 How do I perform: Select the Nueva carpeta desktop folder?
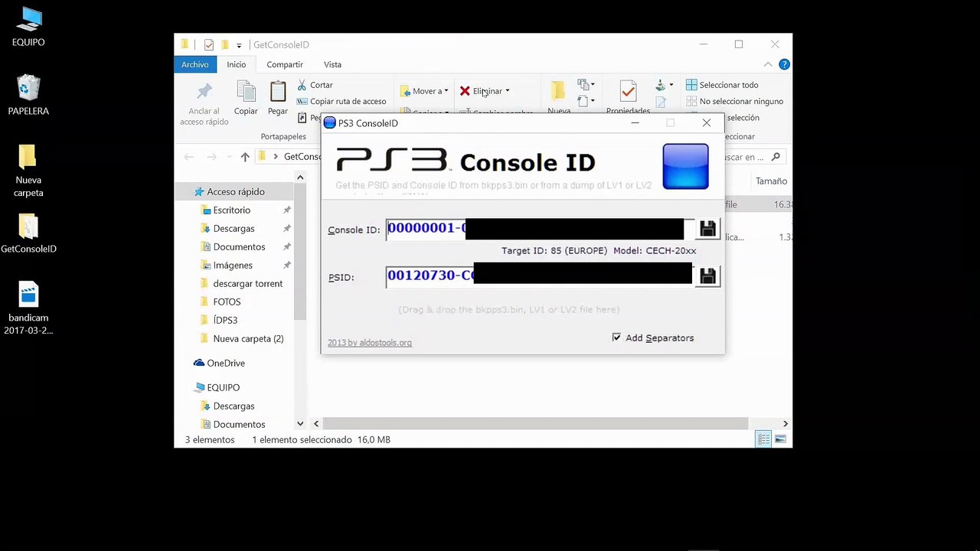pyautogui.click(x=28, y=171)
